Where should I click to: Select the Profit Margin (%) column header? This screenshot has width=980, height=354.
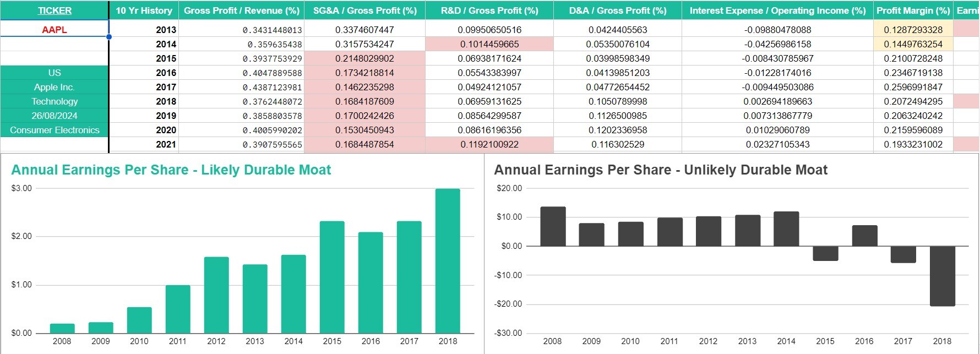coord(913,10)
